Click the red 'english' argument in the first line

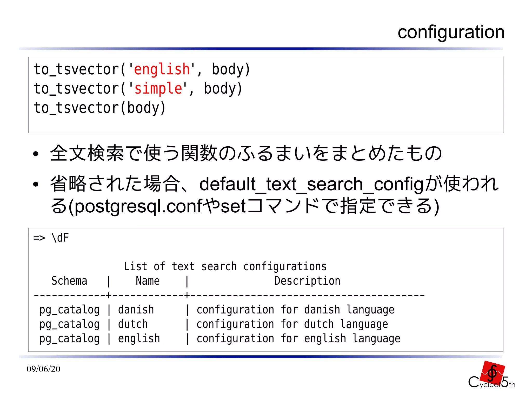[x=162, y=69]
